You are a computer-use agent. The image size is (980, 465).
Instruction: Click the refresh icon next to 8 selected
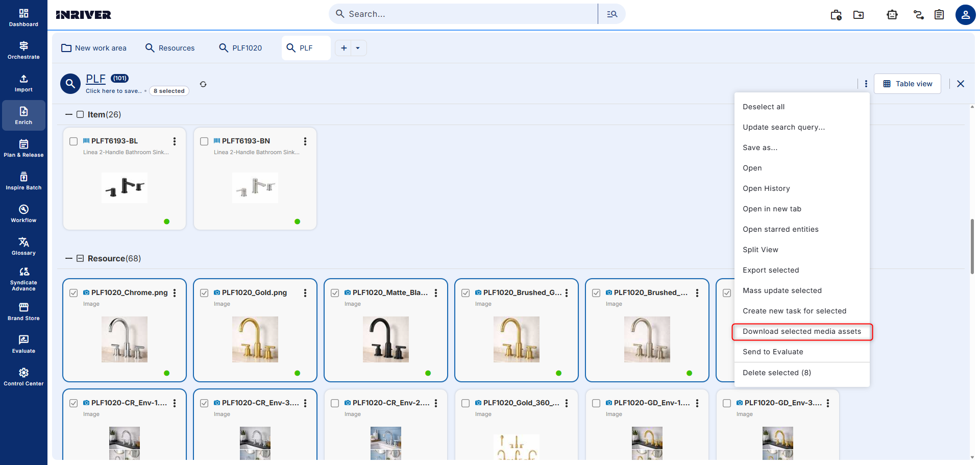pyautogui.click(x=203, y=84)
